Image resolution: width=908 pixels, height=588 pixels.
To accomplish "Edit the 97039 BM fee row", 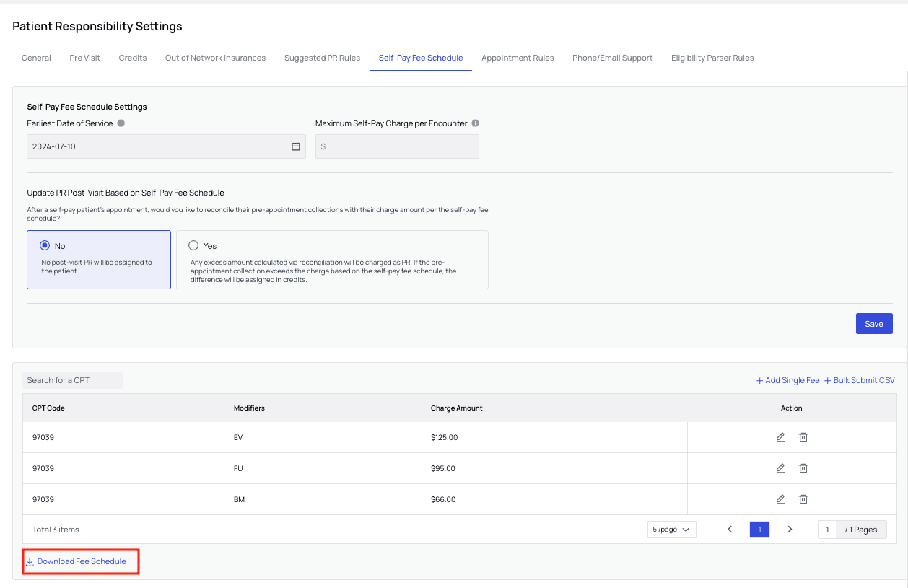I will pyautogui.click(x=780, y=499).
